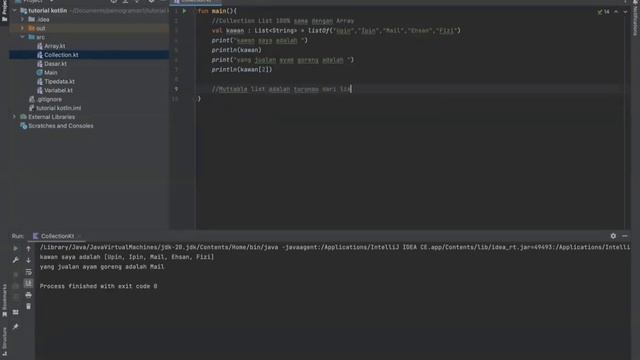Rerun CollectionKt with the green run arrow
The image size is (640, 360).
pyautogui.click(x=16, y=248)
